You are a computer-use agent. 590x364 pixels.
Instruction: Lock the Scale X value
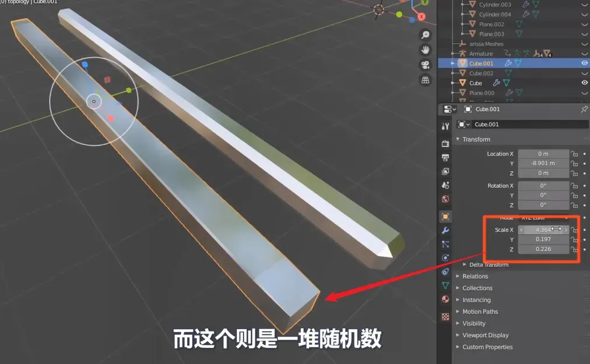(574, 230)
